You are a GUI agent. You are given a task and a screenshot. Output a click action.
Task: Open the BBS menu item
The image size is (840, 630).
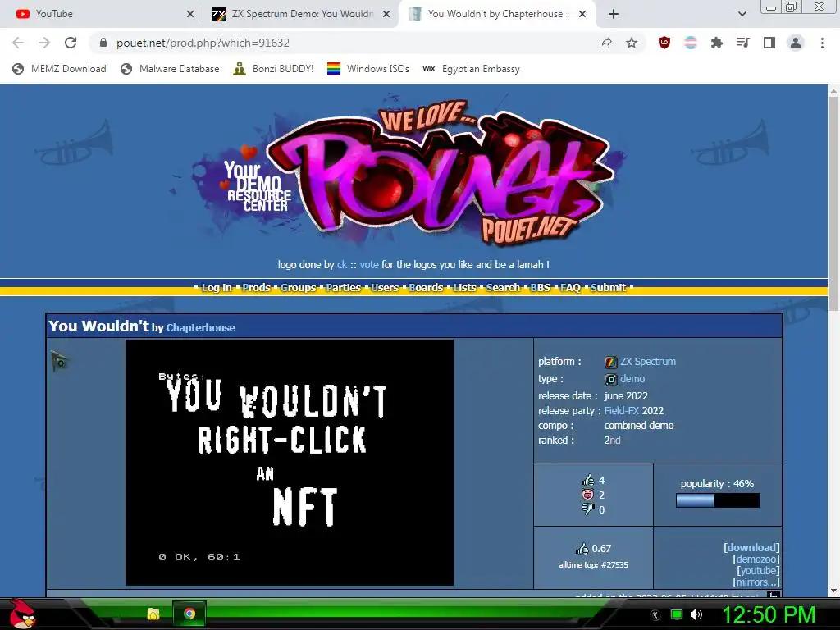[x=540, y=288]
